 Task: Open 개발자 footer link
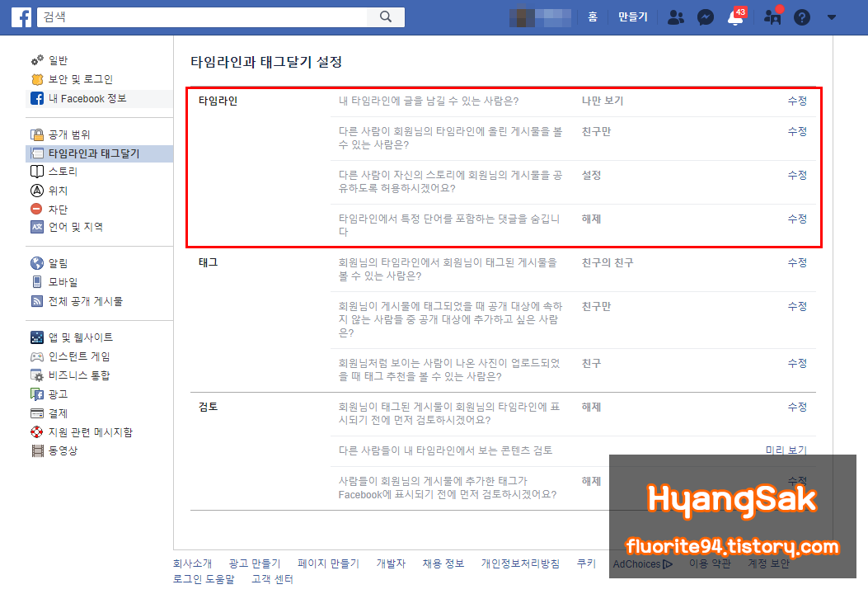point(391,563)
